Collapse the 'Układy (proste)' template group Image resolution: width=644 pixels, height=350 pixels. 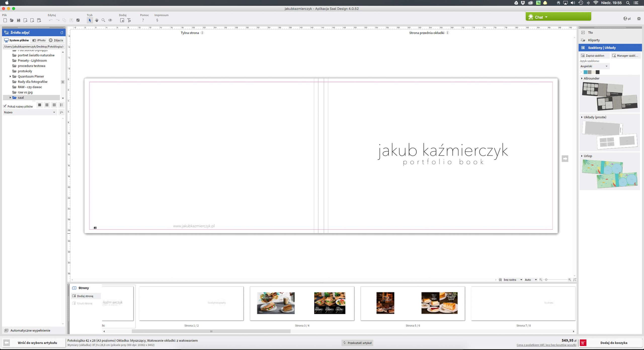[582, 117]
